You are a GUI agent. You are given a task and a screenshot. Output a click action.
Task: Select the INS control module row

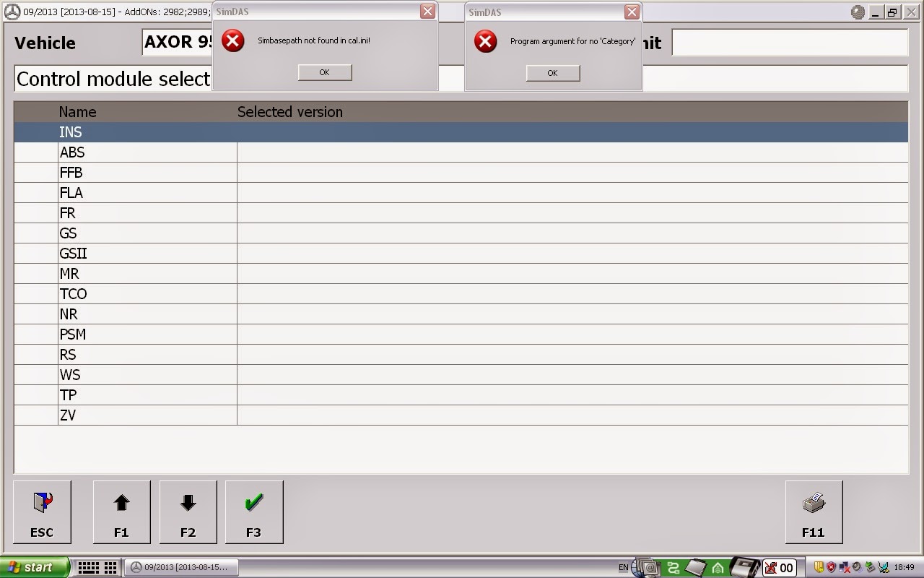[x=461, y=132]
